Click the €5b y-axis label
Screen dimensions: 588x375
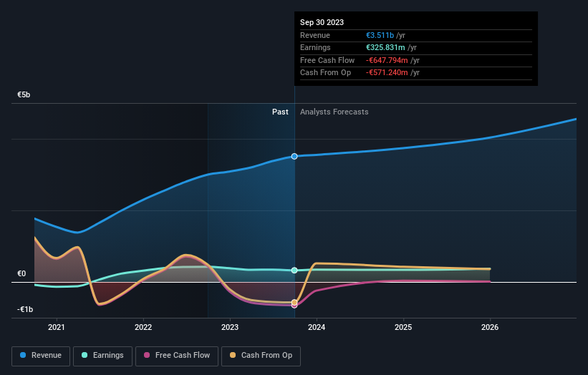click(x=24, y=94)
